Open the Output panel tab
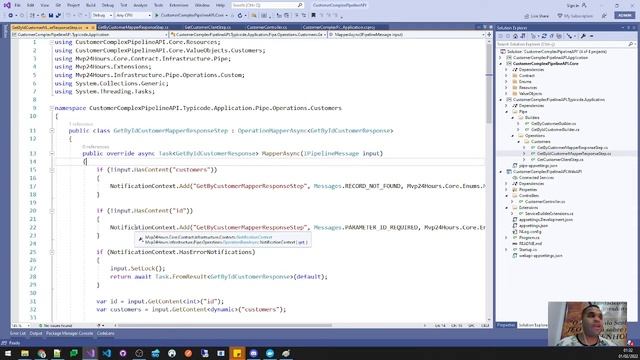640x360 pixels. click(36, 333)
